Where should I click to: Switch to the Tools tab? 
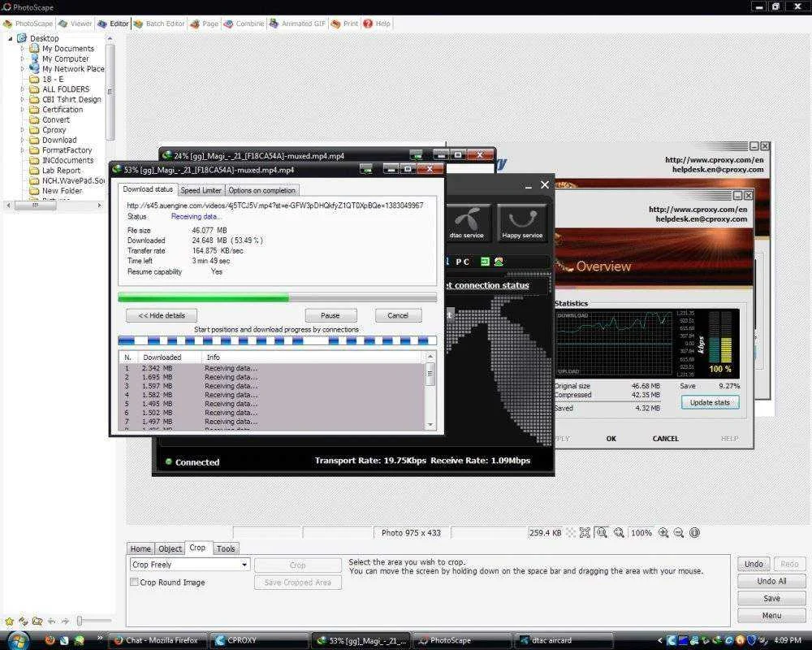coord(226,548)
